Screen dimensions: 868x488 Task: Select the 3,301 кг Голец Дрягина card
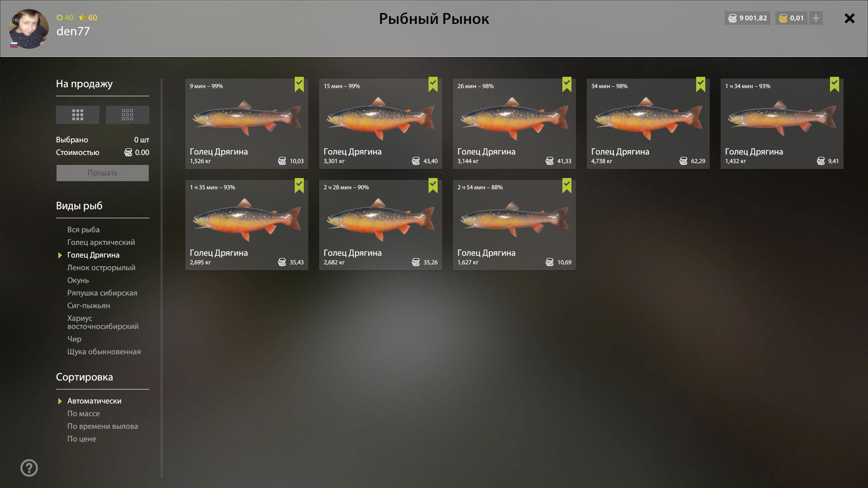click(x=381, y=124)
